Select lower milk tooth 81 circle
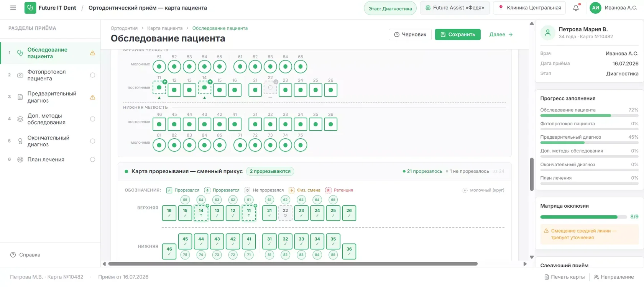 (159, 145)
